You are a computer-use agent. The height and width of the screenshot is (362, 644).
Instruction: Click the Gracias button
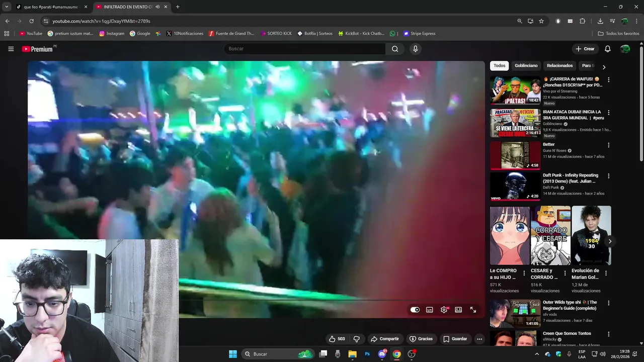(x=421, y=339)
